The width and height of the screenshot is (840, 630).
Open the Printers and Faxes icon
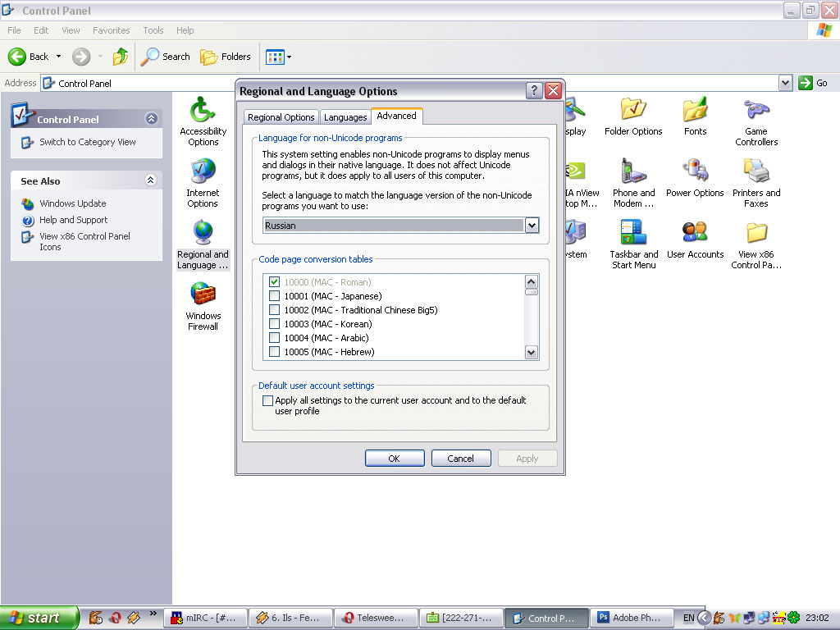tap(756, 172)
